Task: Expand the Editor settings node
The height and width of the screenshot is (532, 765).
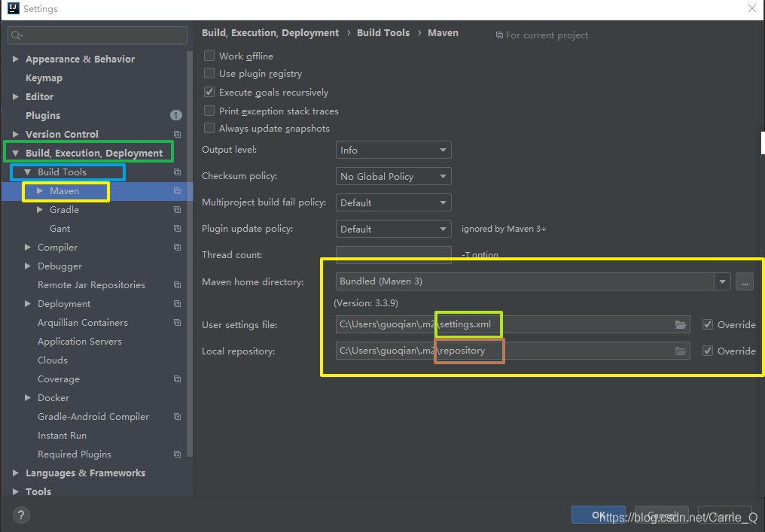Action: tap(16, 96)
